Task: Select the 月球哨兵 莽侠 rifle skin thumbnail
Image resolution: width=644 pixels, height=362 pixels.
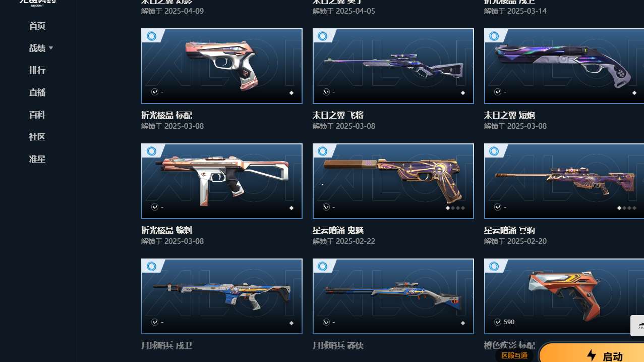Action: 393,296
